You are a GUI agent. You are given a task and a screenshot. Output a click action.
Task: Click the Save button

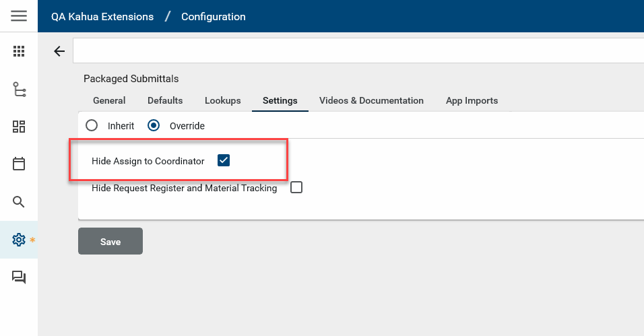click(110, 242)
